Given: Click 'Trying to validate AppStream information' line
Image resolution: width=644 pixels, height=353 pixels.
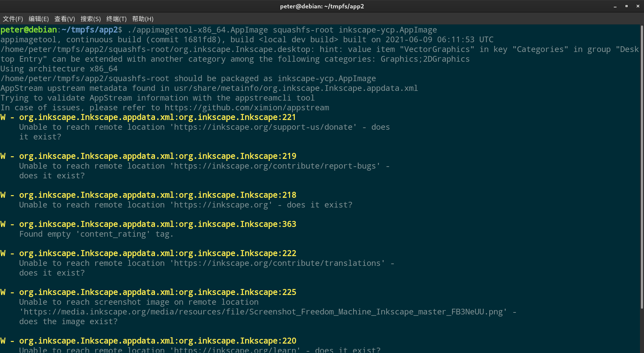Looking at the screenshot, I should point(158,98).
